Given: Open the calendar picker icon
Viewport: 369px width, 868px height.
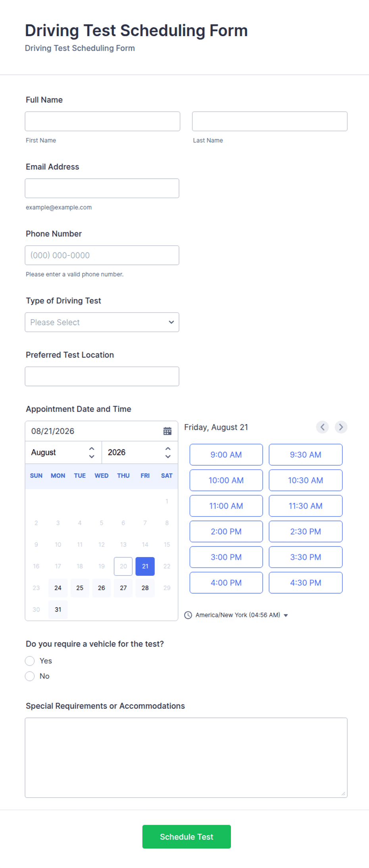Looking at the screenshot, I should (x=167, y=431).
